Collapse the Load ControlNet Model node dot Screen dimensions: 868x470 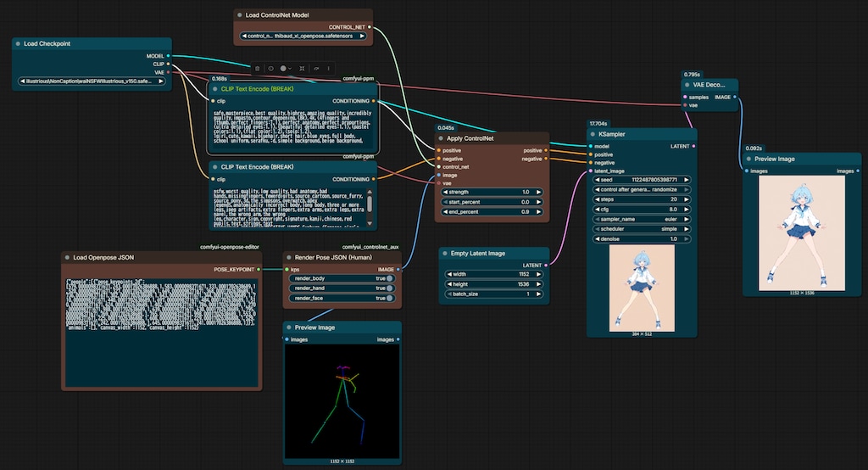[240, 15]
